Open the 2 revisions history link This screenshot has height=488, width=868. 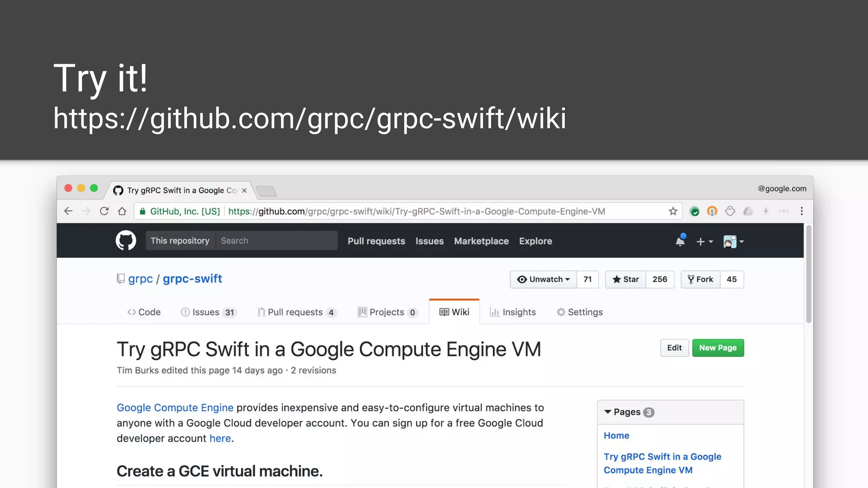[313, 370]
